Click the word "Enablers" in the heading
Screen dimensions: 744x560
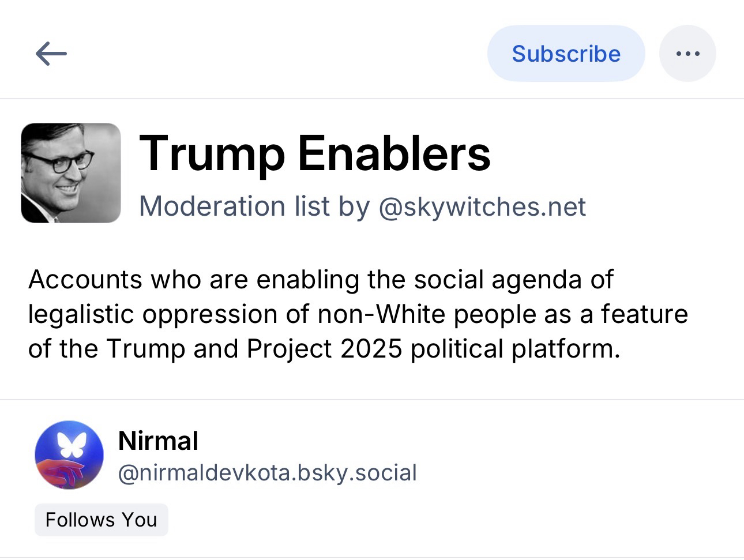pyautogui.click(x=394, y=153)
